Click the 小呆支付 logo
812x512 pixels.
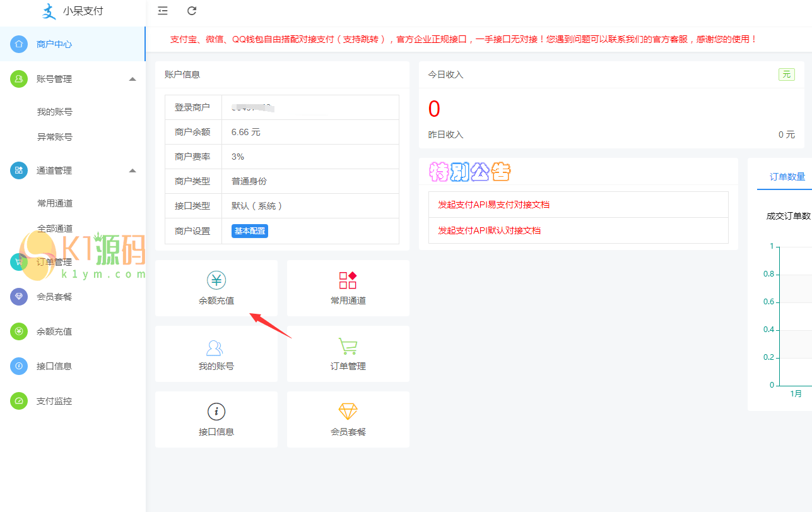72,11
